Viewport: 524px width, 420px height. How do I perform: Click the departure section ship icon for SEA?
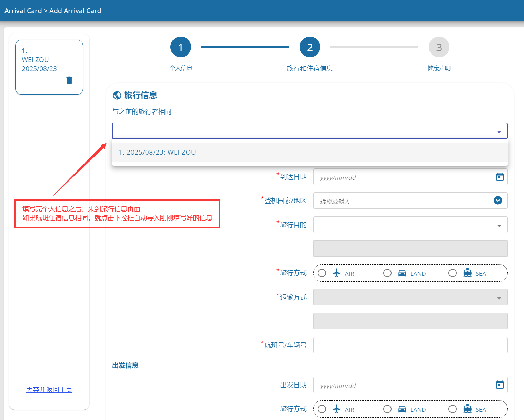467,409
